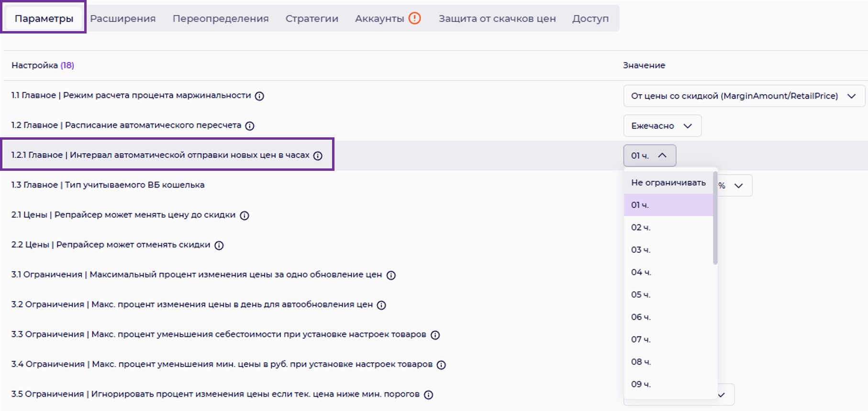The image size is (868, 411).
Task: Open the Стратегии tab
Action: pyautogui.click(x=312, y=19)
